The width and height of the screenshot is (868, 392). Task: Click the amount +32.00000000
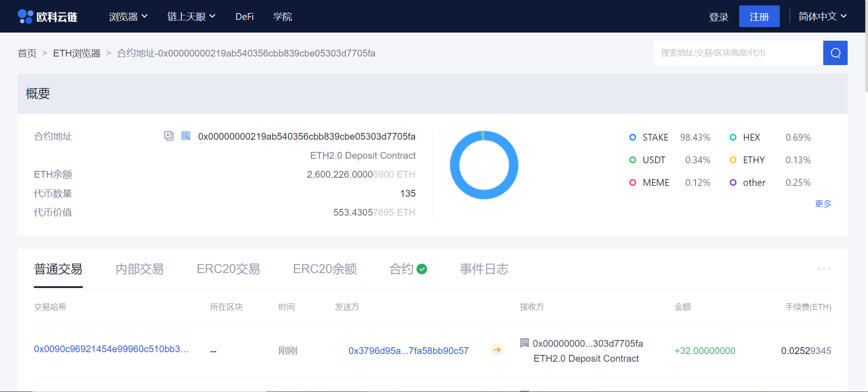pos(705,351)
